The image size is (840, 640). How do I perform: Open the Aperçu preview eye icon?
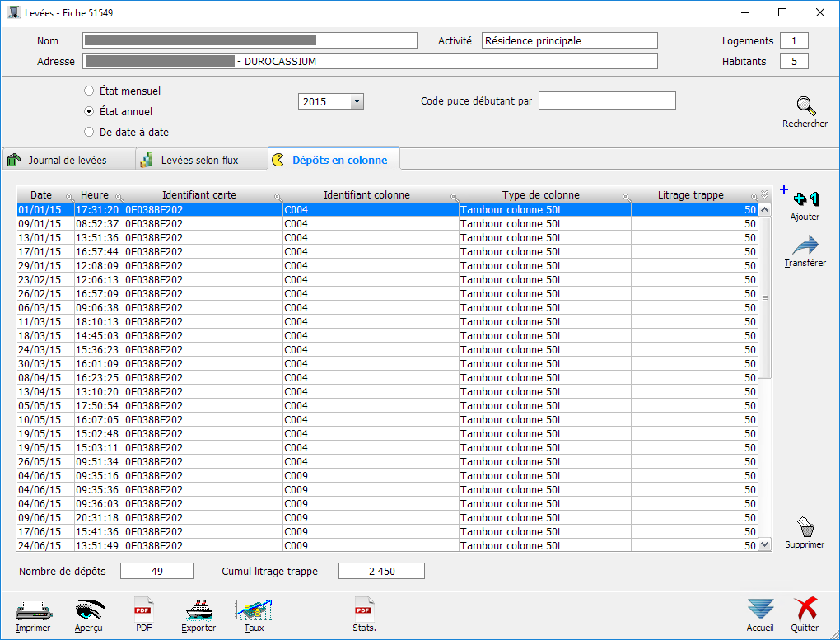click(x=89, y=611)
